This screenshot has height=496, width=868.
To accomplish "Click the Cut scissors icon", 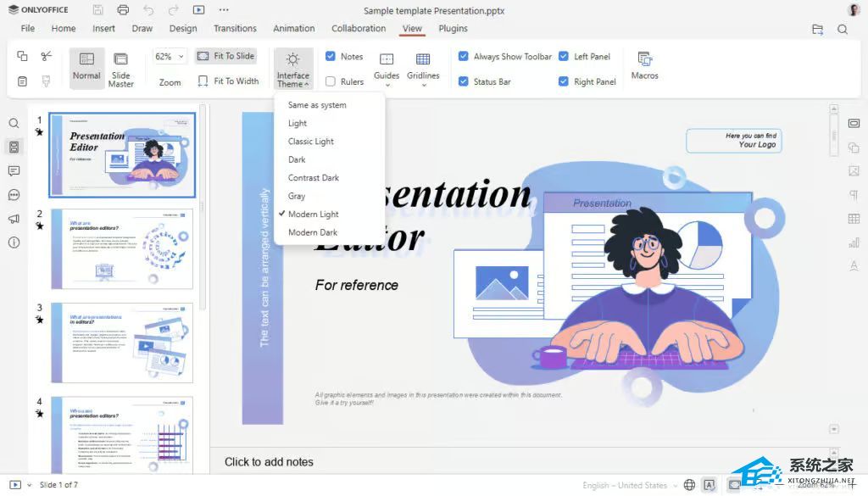I will pos(46,56).
